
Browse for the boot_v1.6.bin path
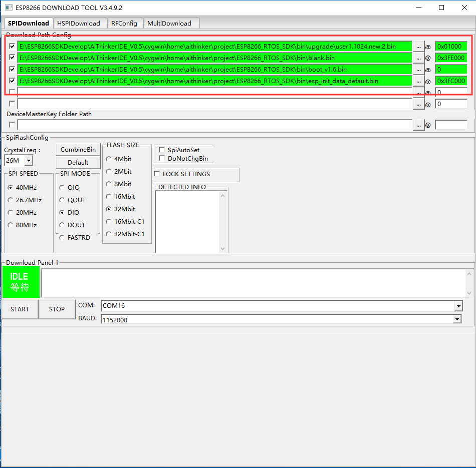(418, 70)
